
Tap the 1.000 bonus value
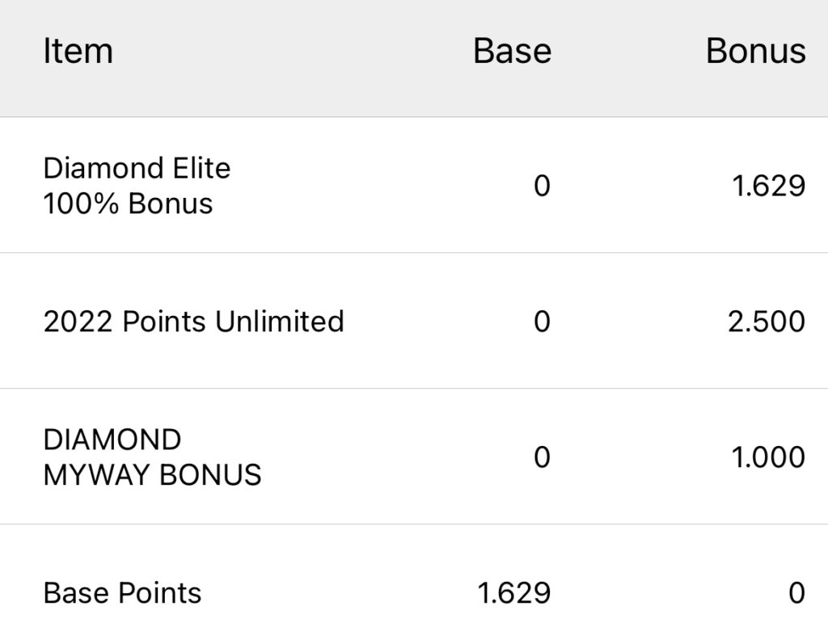(x=768, y=457)
